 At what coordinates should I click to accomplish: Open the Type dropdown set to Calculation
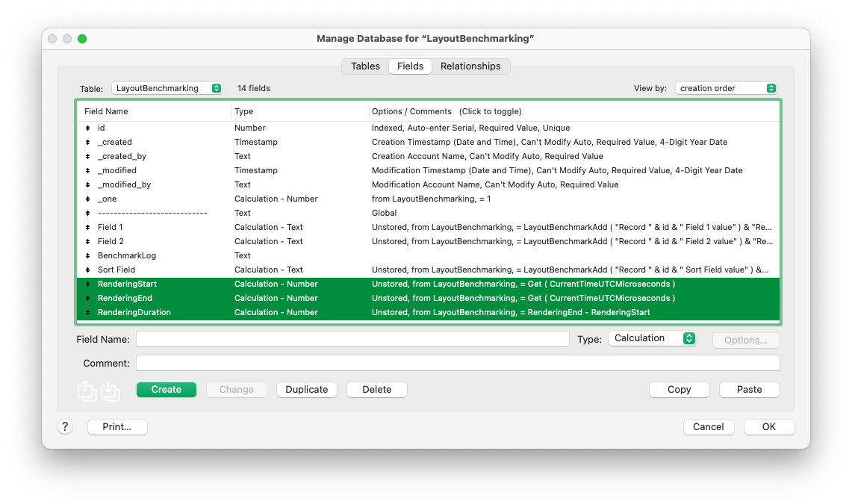(652, 339)
